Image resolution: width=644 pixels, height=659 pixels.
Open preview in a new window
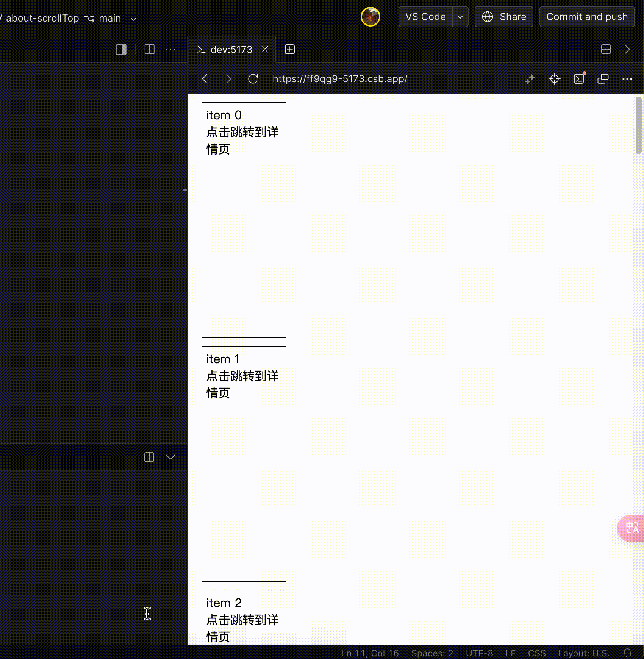pyautogui.click(x=603, y=79)
